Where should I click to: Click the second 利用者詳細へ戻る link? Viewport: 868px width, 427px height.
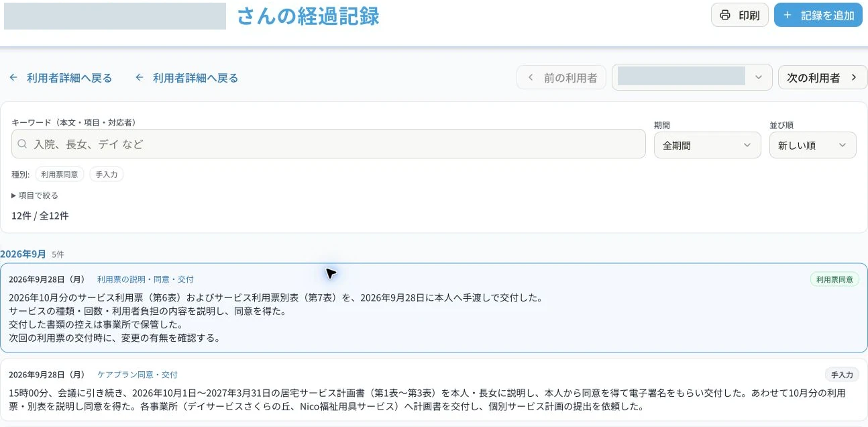pyautogui.click(x=186, y=78)
